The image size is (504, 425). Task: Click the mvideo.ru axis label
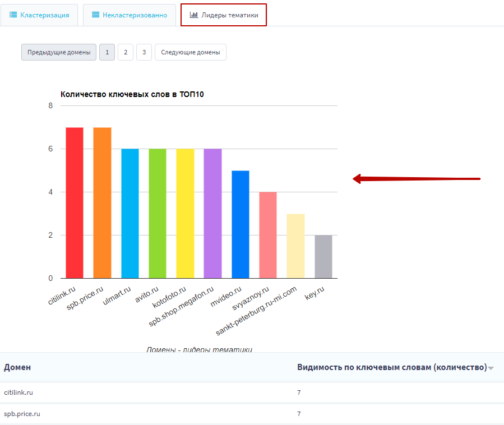(225, 297)
